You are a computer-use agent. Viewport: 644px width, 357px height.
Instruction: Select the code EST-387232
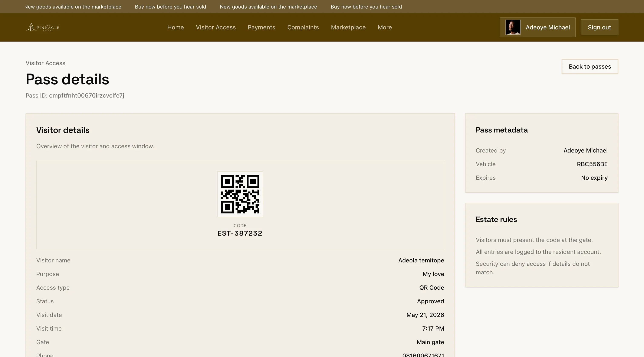click(240, 233)
